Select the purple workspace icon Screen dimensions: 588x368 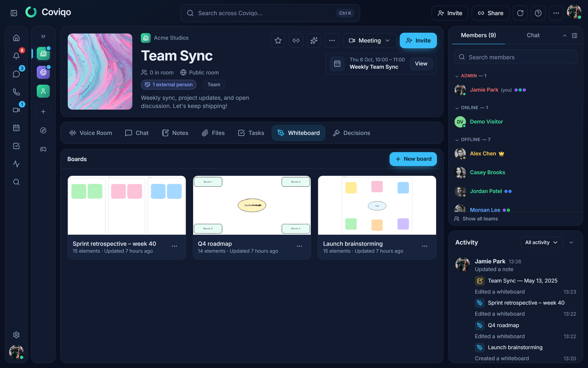click(43, 72)
